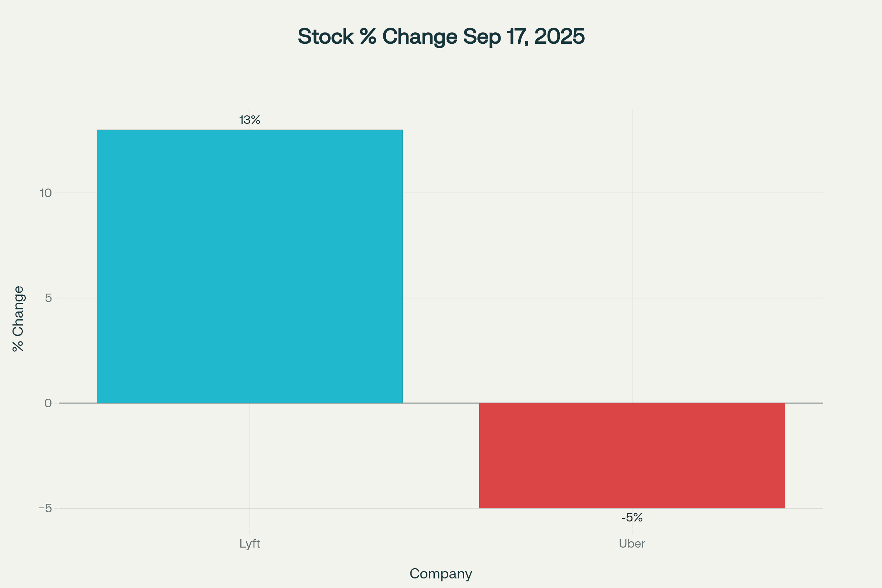This screenshot has width=882, height=588.
Task: Click the zero baseline between the two bars
Action: (441, 403)
